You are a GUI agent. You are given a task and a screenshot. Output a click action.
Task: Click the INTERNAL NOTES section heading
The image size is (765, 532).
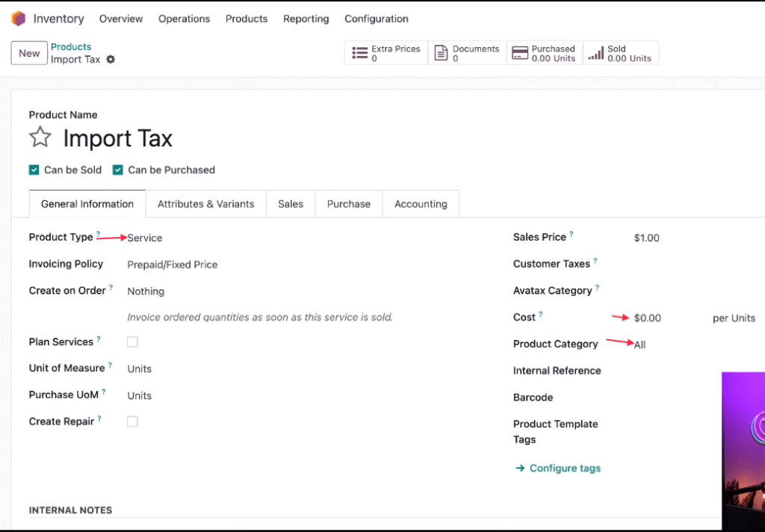[x=70, y=510]
